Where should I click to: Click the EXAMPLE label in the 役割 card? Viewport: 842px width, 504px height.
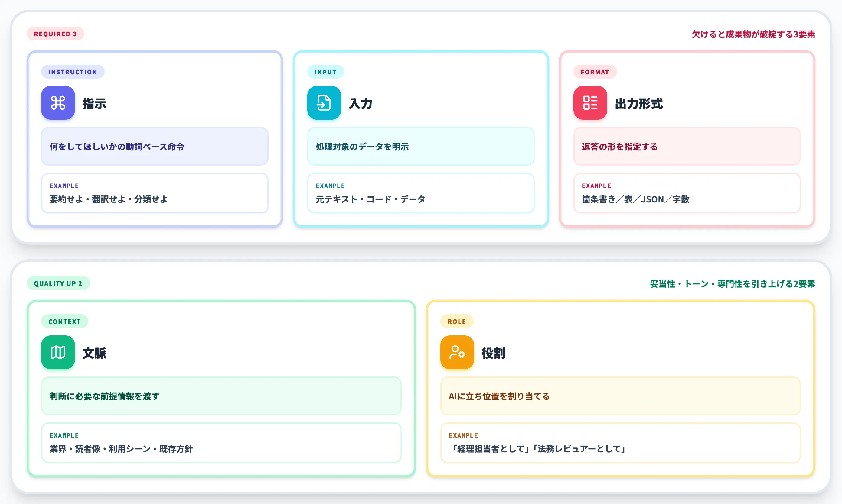[x=463, y=435]
